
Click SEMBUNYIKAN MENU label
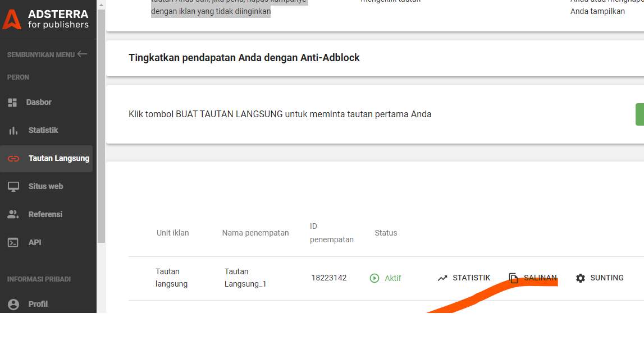point(40,54)
